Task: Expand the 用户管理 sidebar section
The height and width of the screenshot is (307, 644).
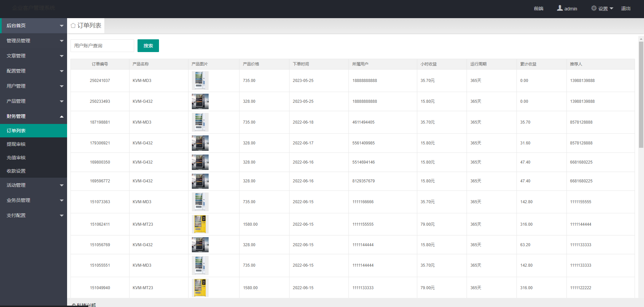Action: 34,86
